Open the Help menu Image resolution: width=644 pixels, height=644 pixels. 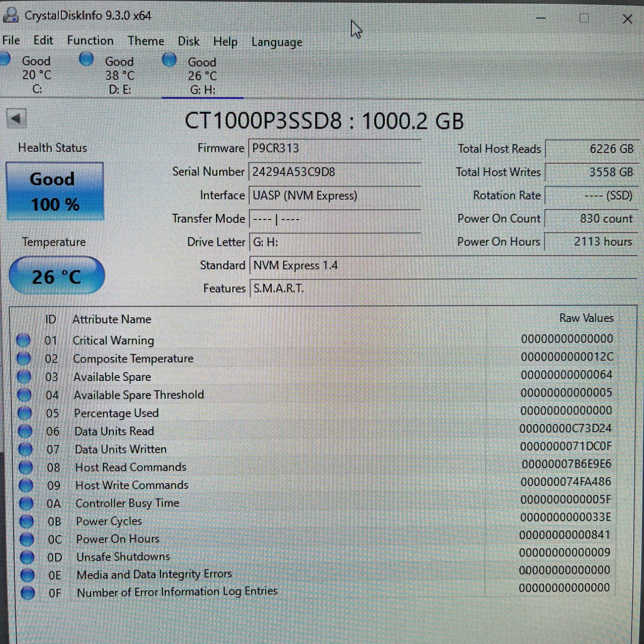tap(225, 42)
